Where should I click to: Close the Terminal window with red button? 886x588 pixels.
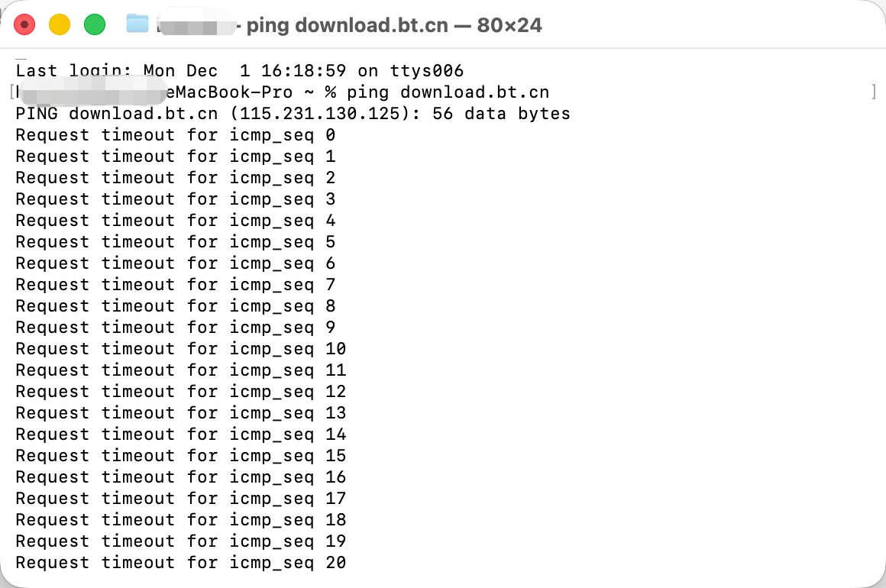point(24,24)
